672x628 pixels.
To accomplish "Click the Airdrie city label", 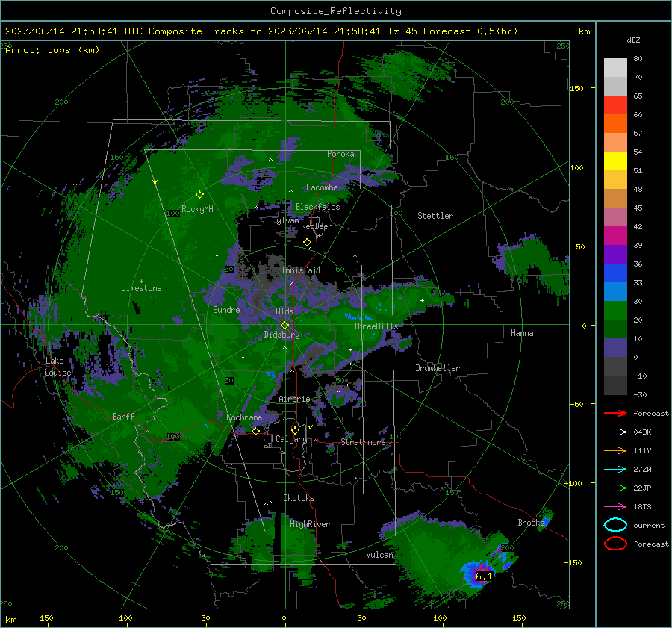I will point(294,399).
